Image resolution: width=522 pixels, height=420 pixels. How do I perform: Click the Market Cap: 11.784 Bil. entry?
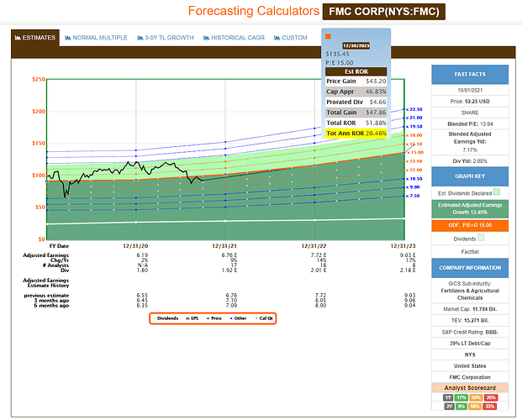[470, 309]
